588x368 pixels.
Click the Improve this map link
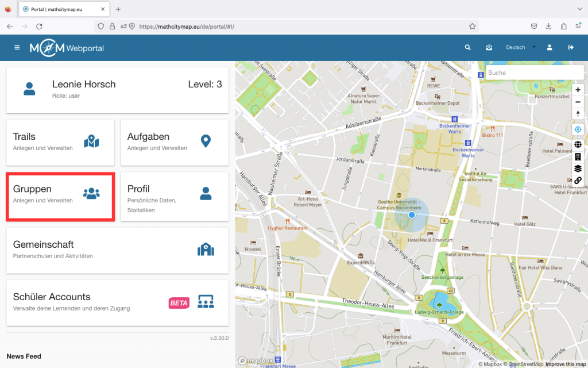coord(565,364)
